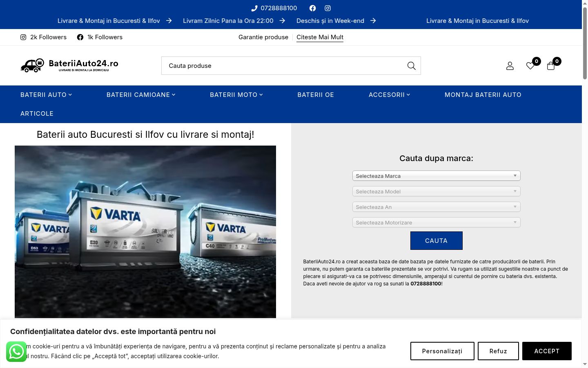Screen dimensions: 588x368
Task: Click Personalizați cookies button
Action: click(442, 351)
